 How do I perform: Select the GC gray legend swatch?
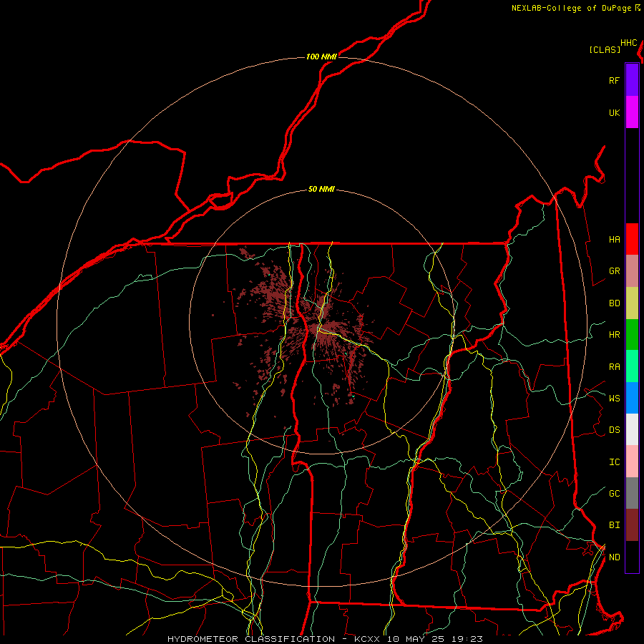coord(632,493)
